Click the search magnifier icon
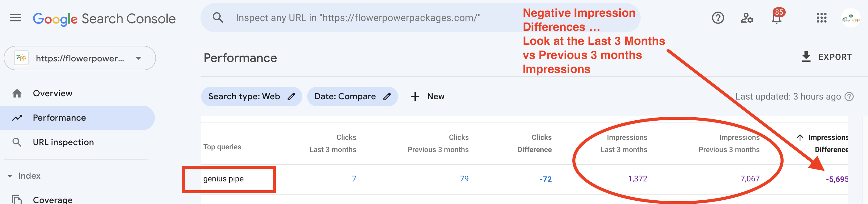Screen dimensions: 868x204 pos(218,18)
